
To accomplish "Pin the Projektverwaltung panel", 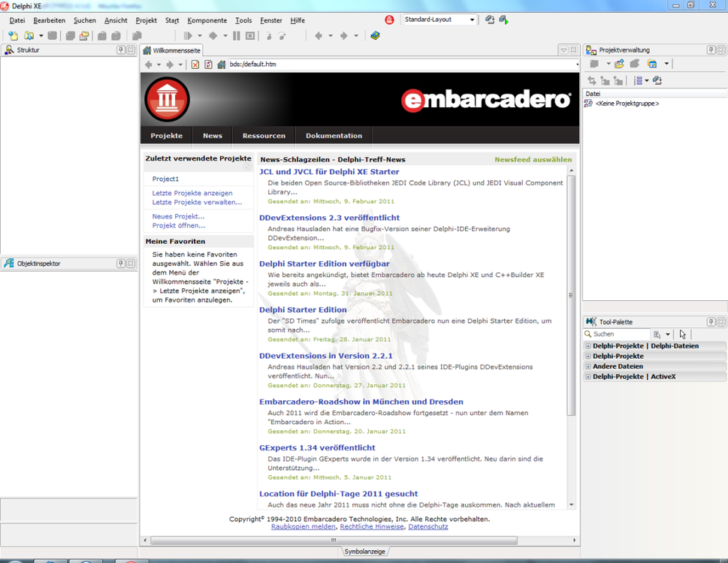I will (711, 50).
